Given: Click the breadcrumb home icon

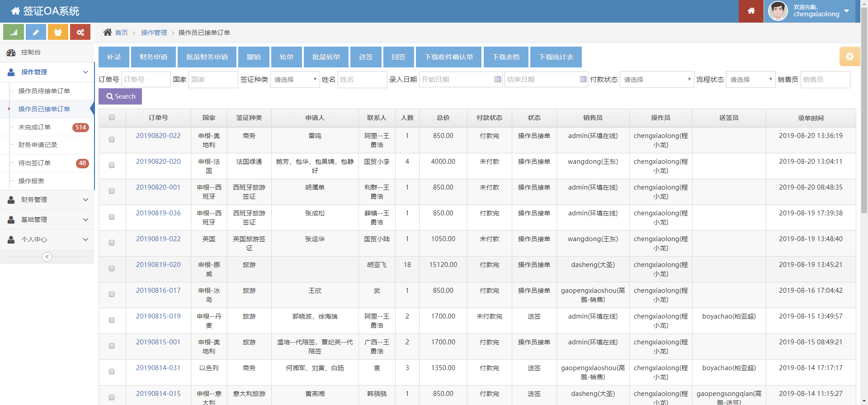Looking at the screenshot, I should (108, 32).
